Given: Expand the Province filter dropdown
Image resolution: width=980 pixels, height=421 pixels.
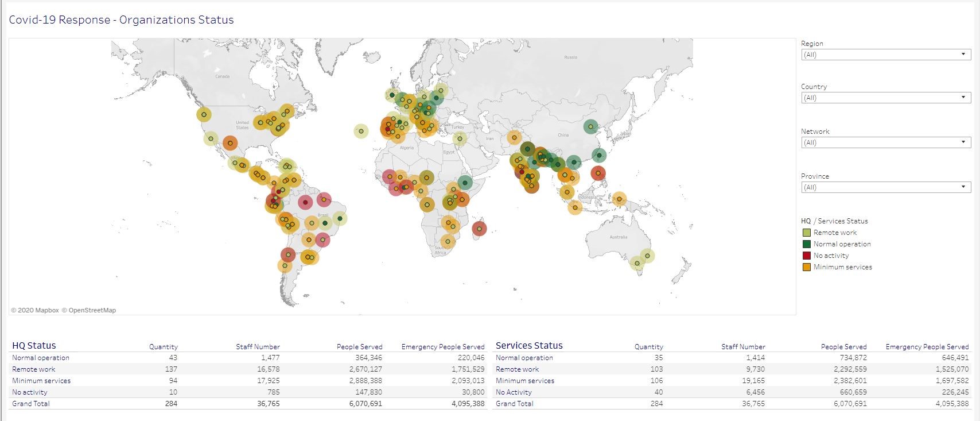Looking at the screenshot, I should tap(886, 187).
